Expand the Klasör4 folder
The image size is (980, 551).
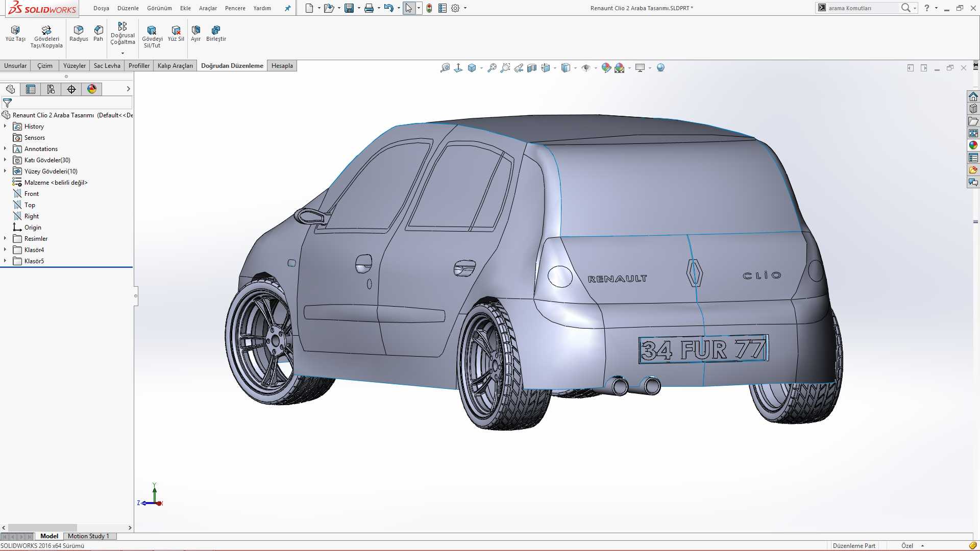(5, 249)
